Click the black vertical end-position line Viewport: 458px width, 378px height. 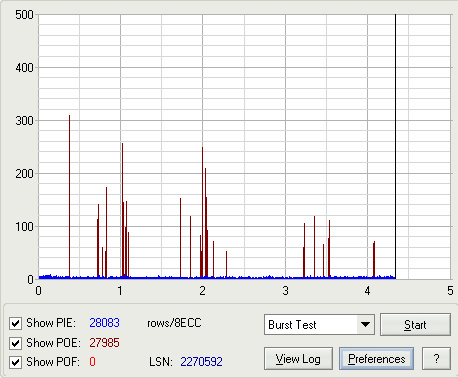(395, 147)
